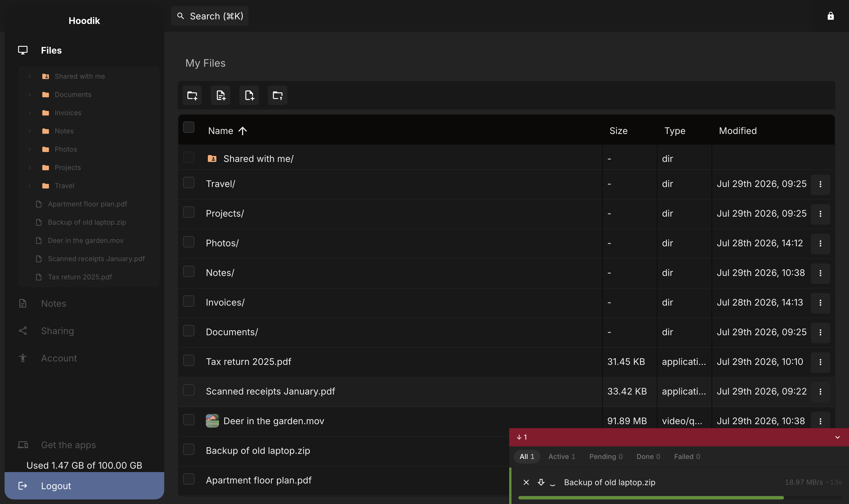Screen dimensions: 849x504
Task: Open options menu for Scanned receipts January.pdf
Action: pyautogui.click(x=820, y=392)
